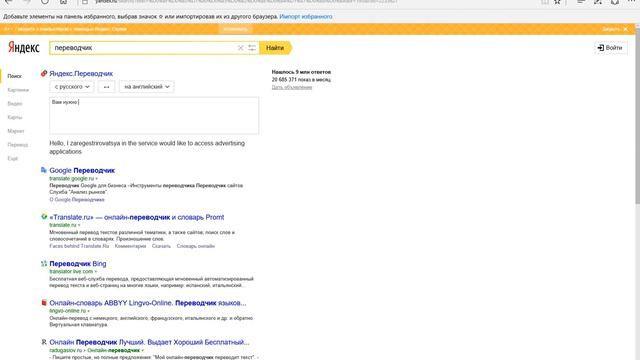Image resolution: width=640 pixels, height=360 pixels.
Task: Click 'Нашлось 9 млн ответов' text
Action: tap(301, 72)
